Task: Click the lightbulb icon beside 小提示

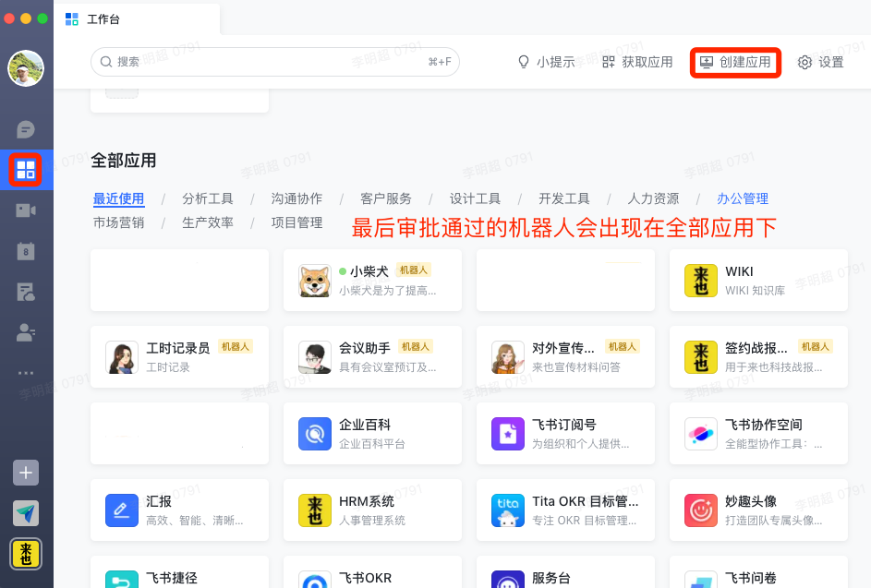Action: point(524,62)
